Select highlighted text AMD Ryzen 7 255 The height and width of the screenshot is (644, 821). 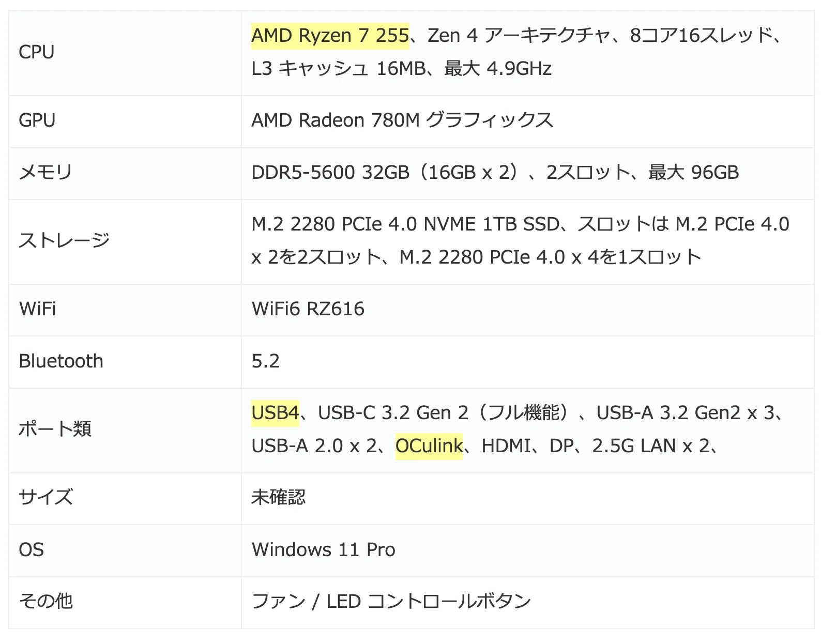point(330,36)
